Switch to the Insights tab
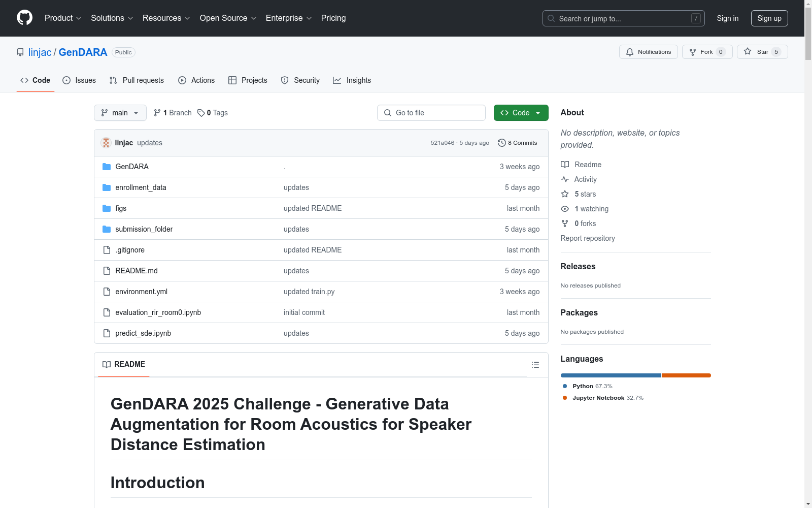812x508 pixels. 352,80
